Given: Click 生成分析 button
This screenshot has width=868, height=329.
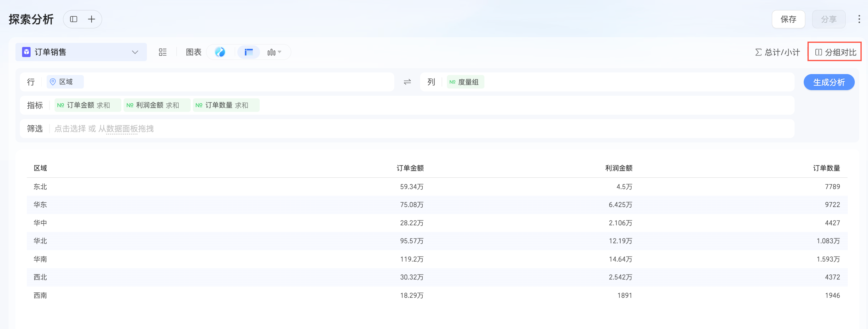Looking at the screenshot, I should (829, 82).
